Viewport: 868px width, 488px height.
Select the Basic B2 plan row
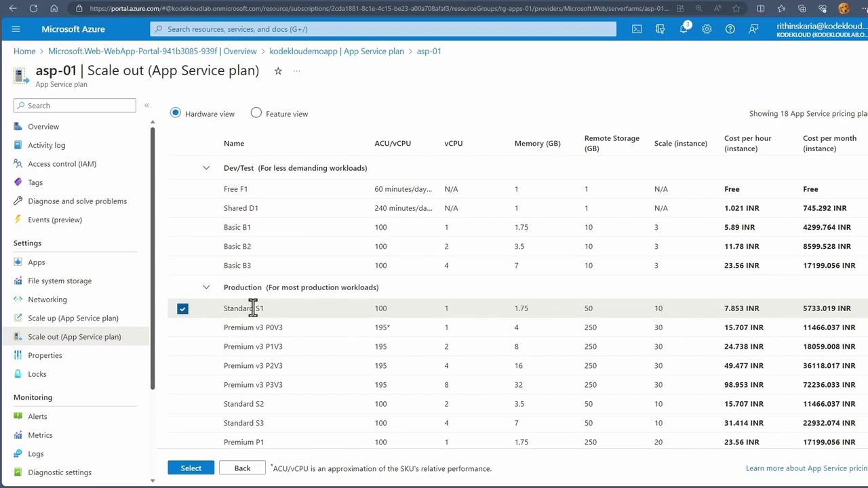coord(518,246)
